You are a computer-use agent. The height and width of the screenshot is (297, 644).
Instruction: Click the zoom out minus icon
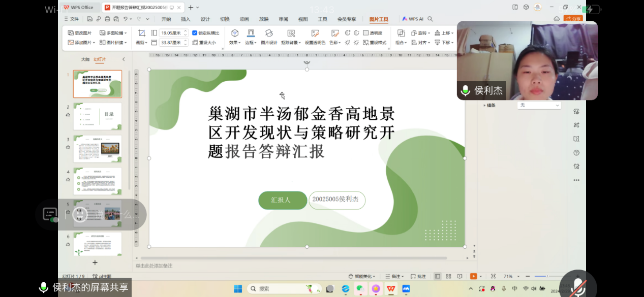(x=528, y=276)
